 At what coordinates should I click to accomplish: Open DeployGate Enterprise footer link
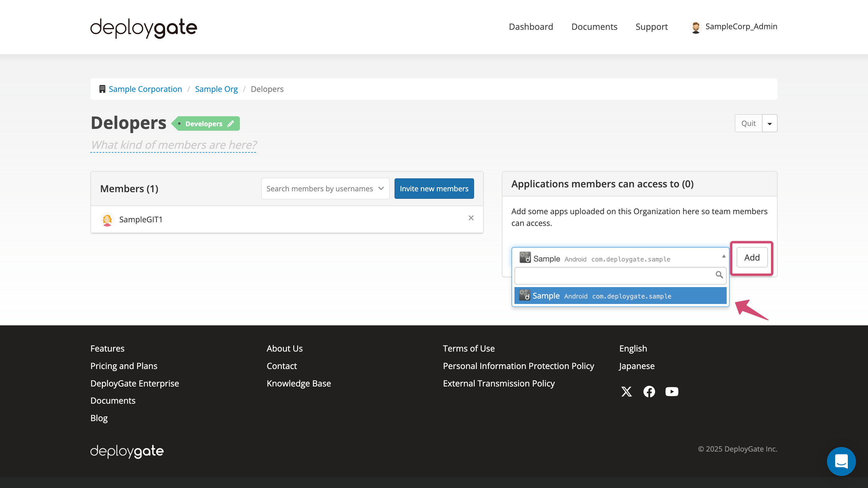tap(134, 383)
